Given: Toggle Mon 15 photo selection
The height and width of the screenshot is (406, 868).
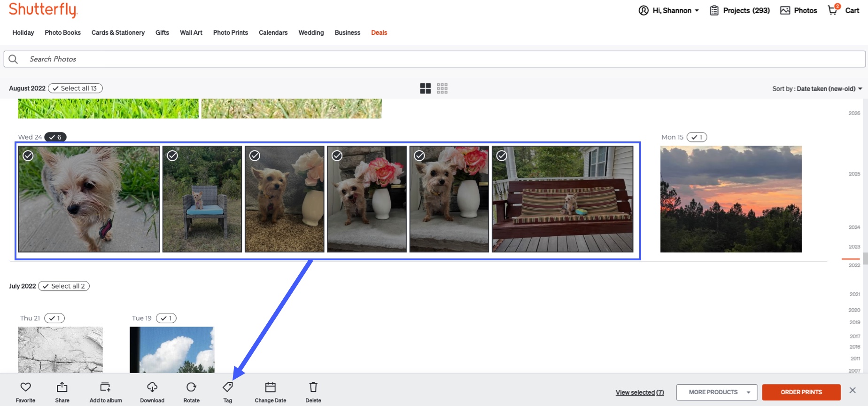Looking at the screenshot, I should point(697,137).
